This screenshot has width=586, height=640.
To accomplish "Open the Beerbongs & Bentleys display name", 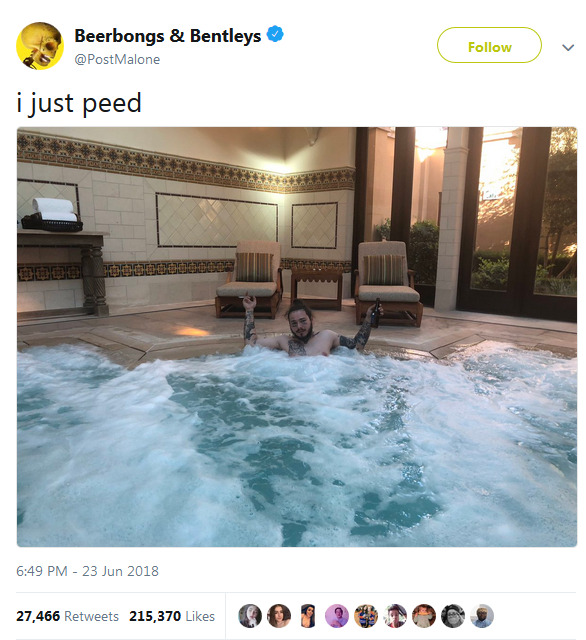I will [x=168, y=36].
